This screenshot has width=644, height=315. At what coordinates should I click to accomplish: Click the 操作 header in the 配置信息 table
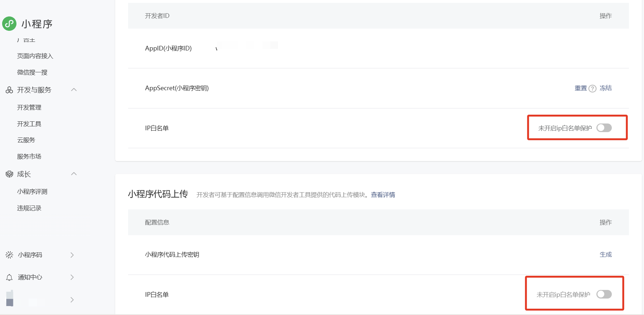[606, 222]
